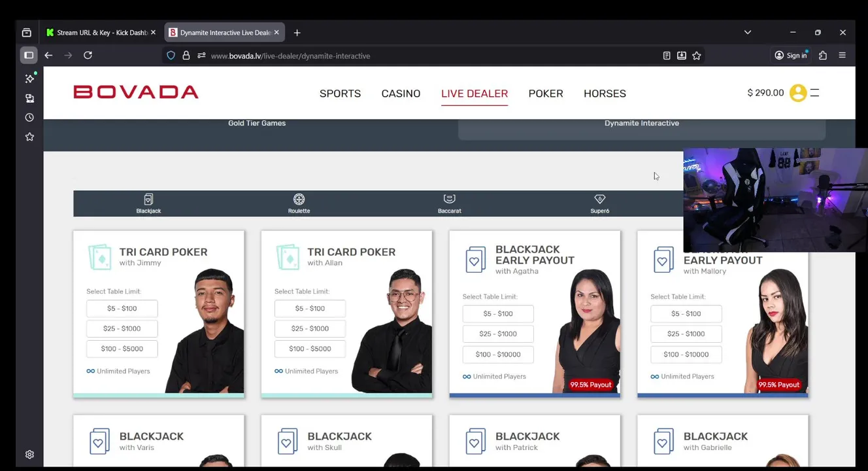This screenshot has width=868, height=471.
Task: Open the synced tabs sidebar icon
Action: [29, 98]
